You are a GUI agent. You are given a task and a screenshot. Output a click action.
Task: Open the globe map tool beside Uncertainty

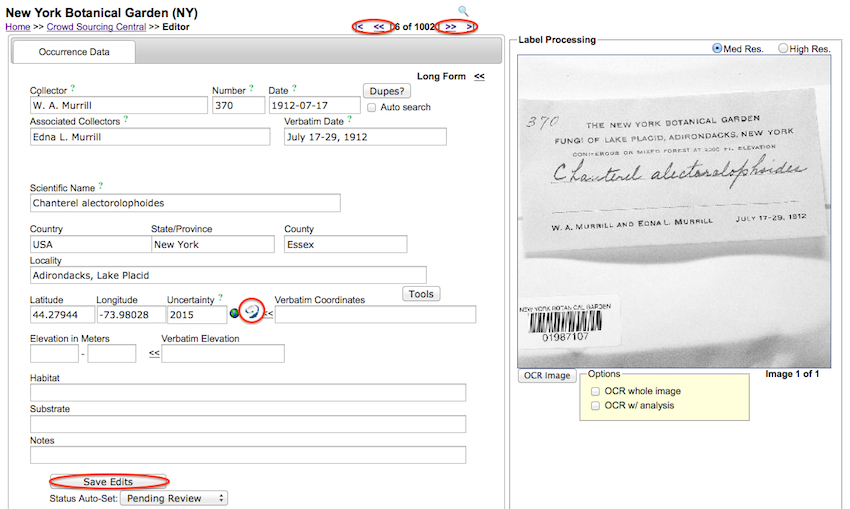point(235,314)
